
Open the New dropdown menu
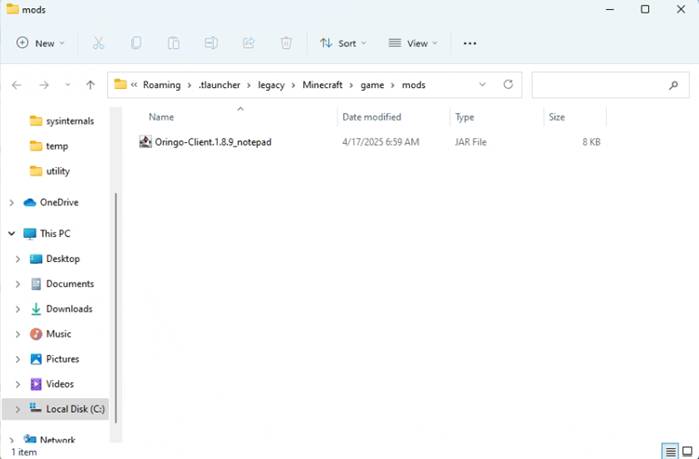[x=40, y=43]
